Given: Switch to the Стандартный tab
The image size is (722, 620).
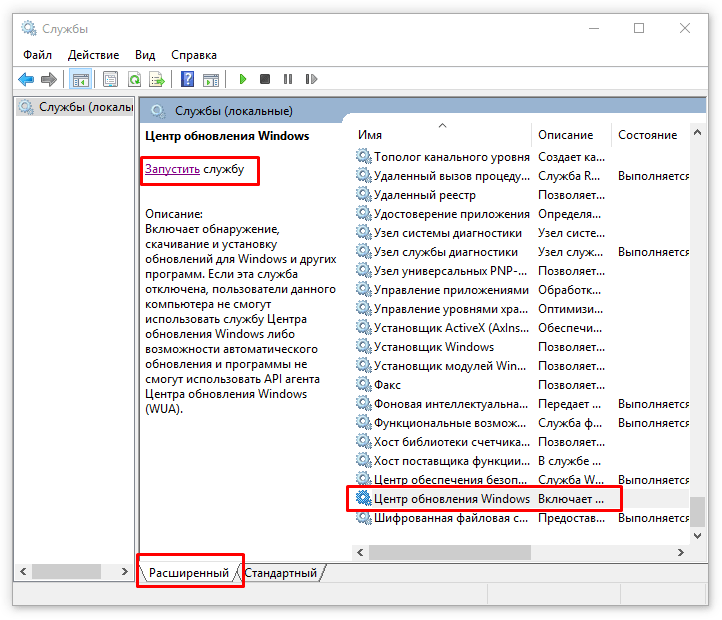Looking at the screenshot, I should point(280,573).
